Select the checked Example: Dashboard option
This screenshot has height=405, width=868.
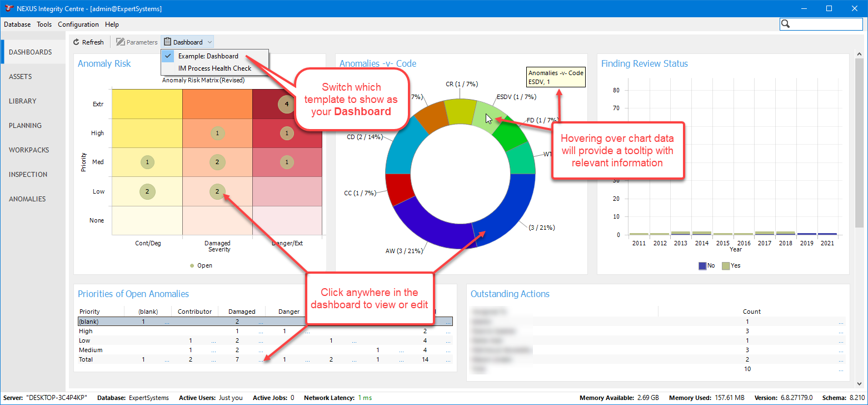click(x=208, y=56)
